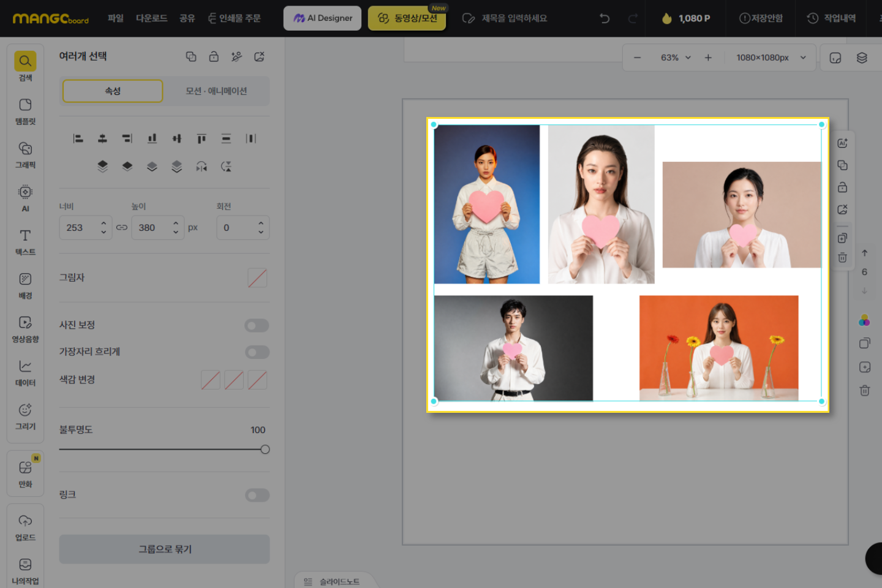
Task: Click the 동영상/모션 button
Action: (x=407, y=18)
